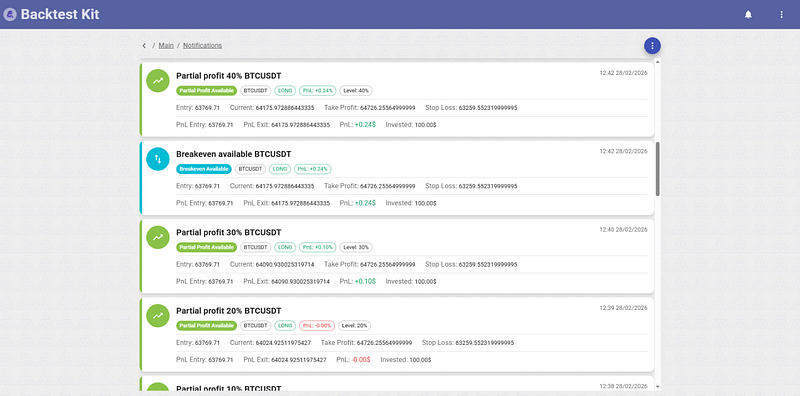800x396 pixels.
Task: Click the Level: 40% chip
Action: click(356, 90)
